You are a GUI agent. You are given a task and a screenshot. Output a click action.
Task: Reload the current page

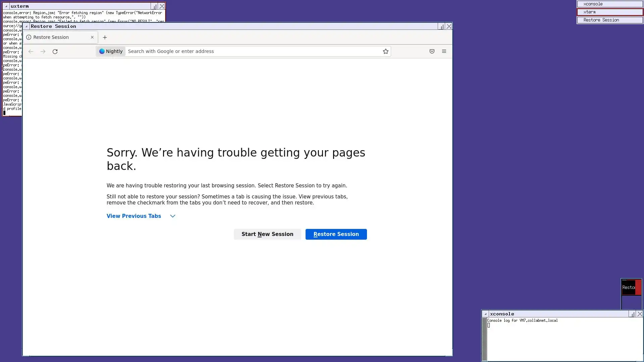55,51
